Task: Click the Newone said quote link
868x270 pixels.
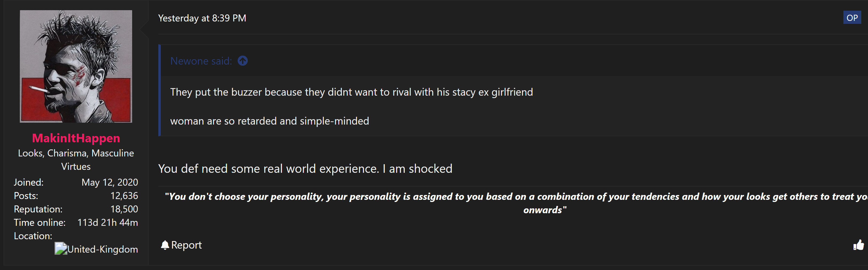Action: coord(201,61)
